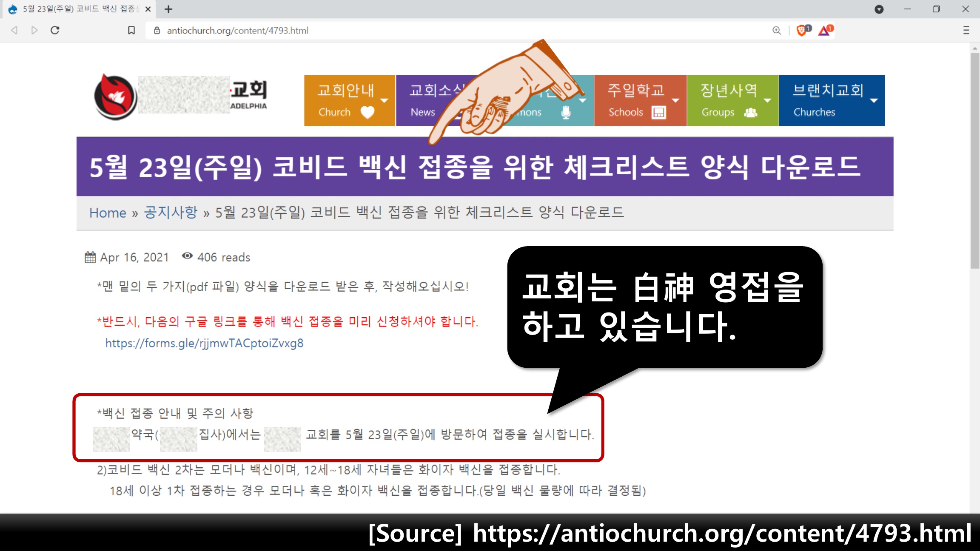Expand the Churches menu dropdown arrow
The width and height of the screenshot is (980, 551).
click(x=874, y=101)
